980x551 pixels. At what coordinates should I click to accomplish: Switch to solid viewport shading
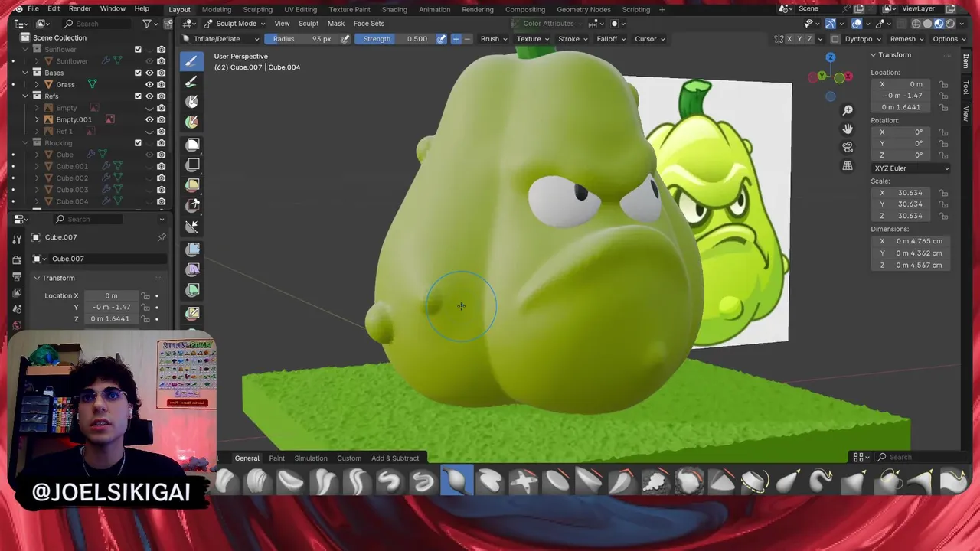927,24
